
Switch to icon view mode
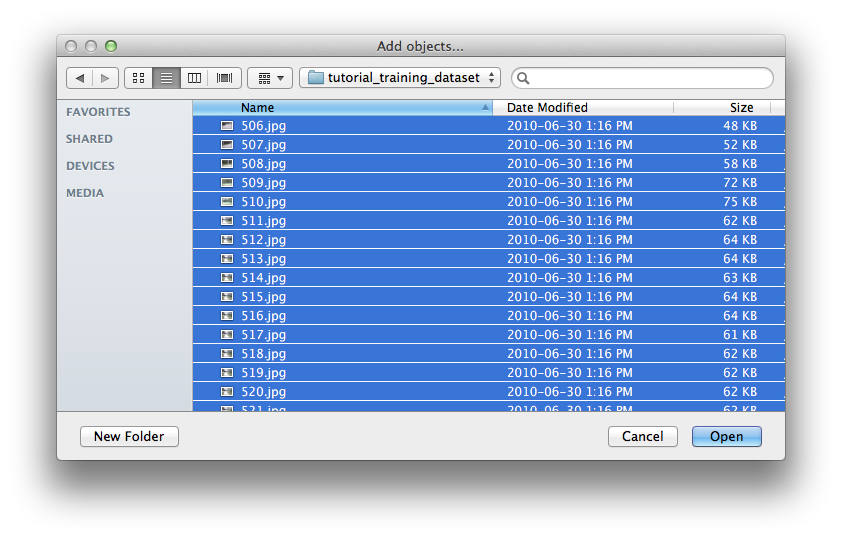[138, 78]
